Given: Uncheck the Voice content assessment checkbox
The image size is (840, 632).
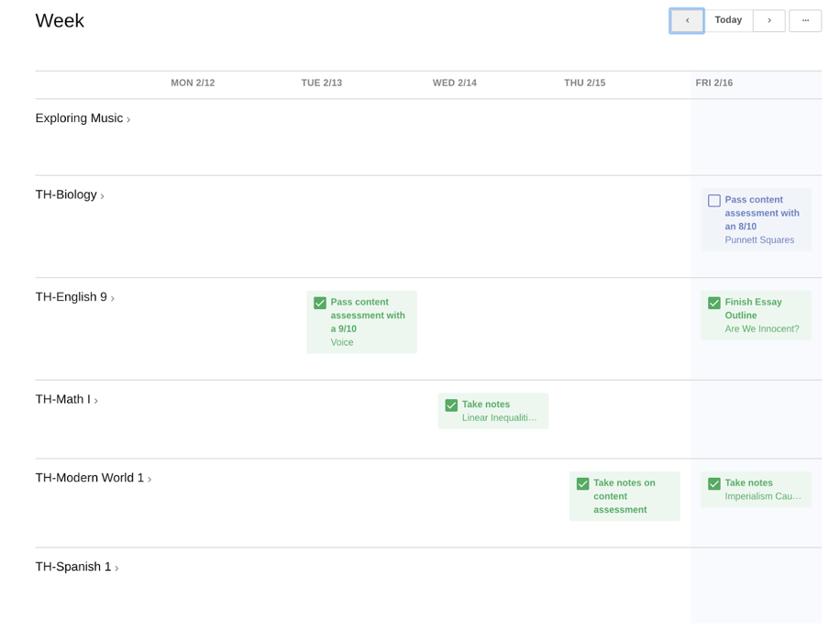Looking at the screenshot, I should (x=319, y=303).
